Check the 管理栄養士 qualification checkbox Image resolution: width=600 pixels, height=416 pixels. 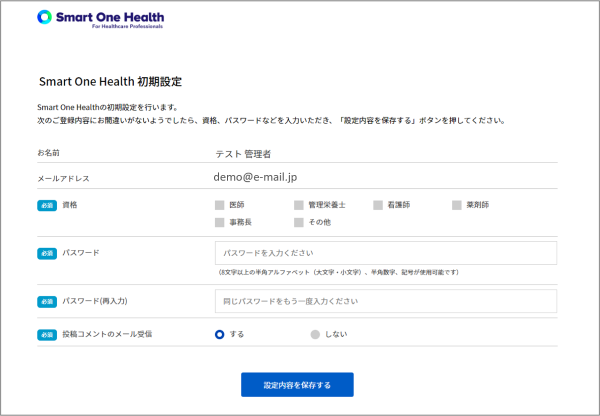(x=299, y=205)
